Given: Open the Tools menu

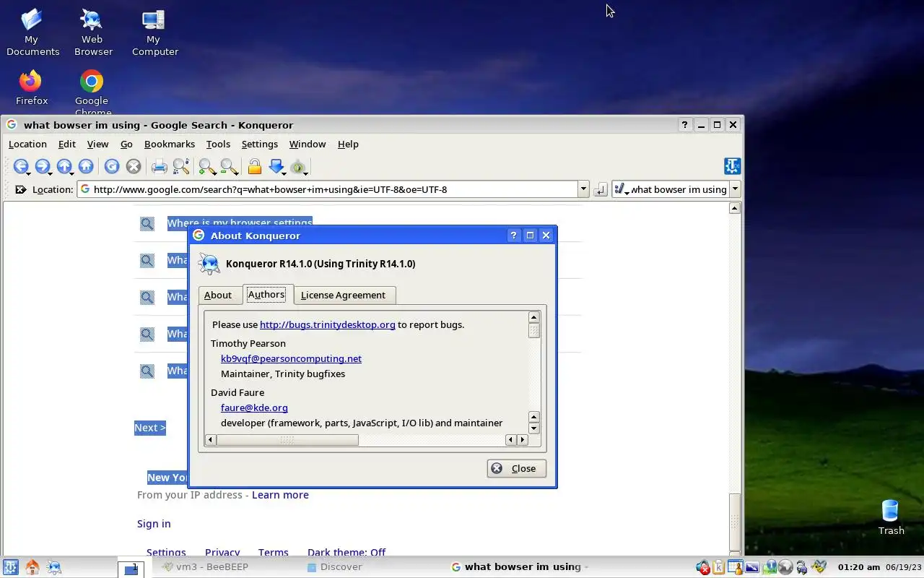Looking at the screenshot, I should coord(218,144).
